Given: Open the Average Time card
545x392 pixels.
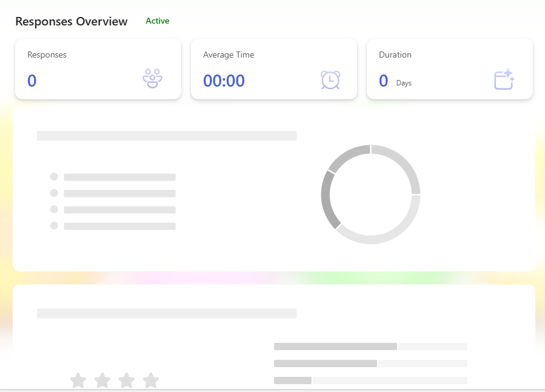Looking at the screenshot, I should (274, 69).
